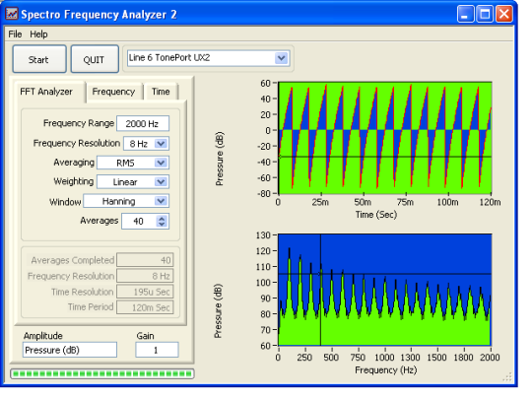This screenshot has height=399, width=532.
Task: Expand the Frequency Resolution 8 Hz dropdown
Action: tap(161, 144)
